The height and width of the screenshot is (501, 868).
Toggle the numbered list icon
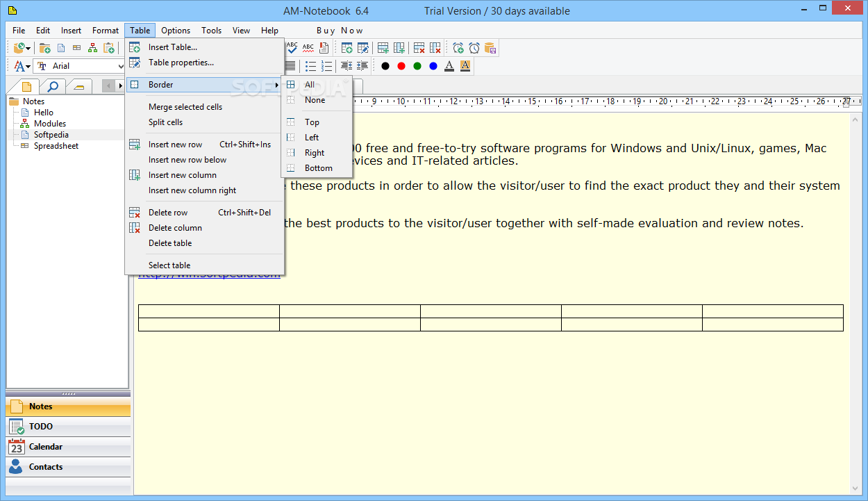pos(326,66)
